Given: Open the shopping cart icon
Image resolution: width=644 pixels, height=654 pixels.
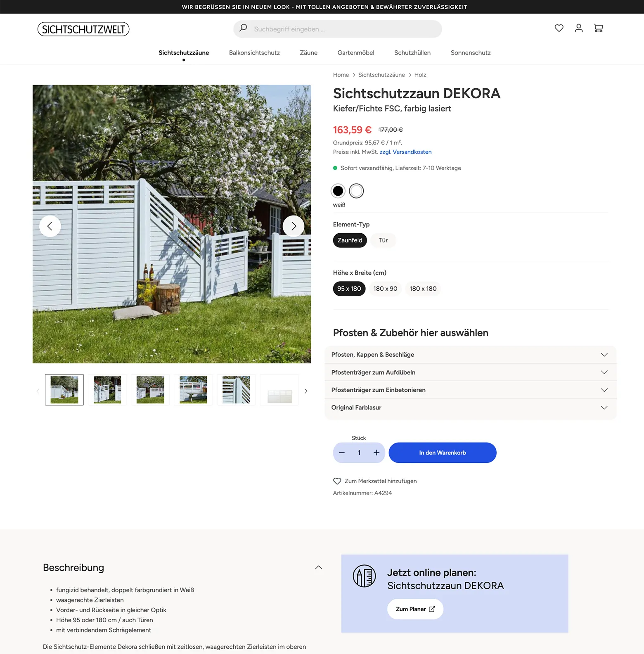Looking at the screenshot, I should [599, 28].
